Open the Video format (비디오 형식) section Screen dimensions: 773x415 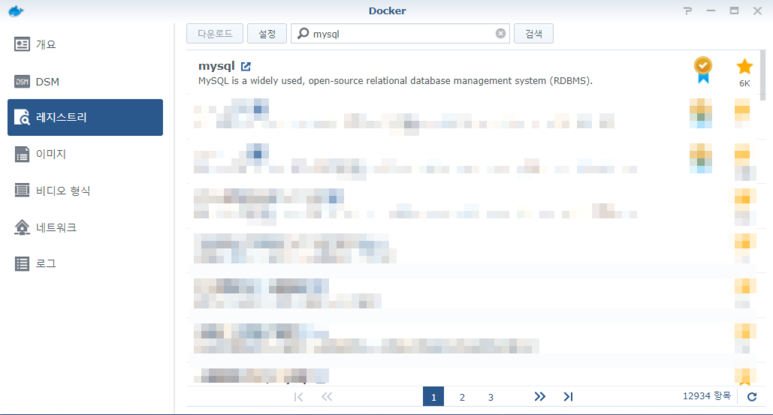[85, 190]
